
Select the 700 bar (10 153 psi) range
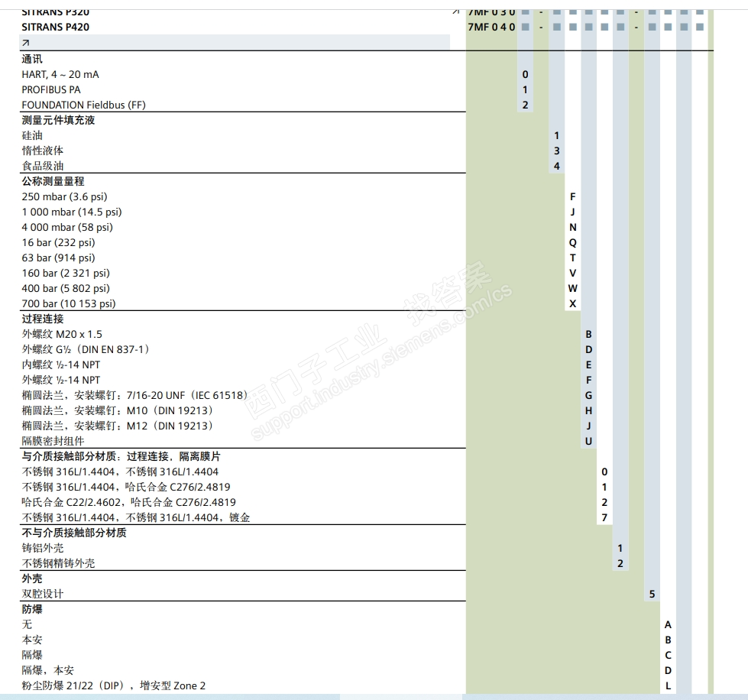point(69,303)
